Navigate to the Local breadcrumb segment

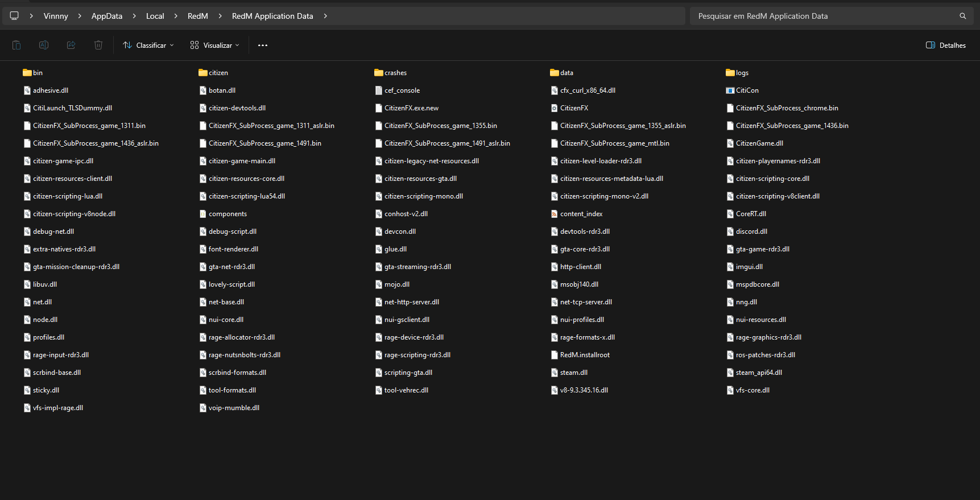[155, 16]
